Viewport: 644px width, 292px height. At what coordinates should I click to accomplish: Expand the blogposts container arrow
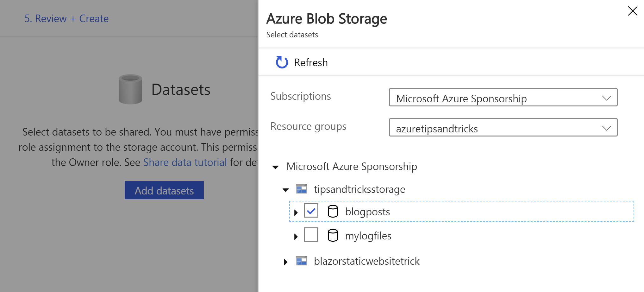tap(296, 213)
